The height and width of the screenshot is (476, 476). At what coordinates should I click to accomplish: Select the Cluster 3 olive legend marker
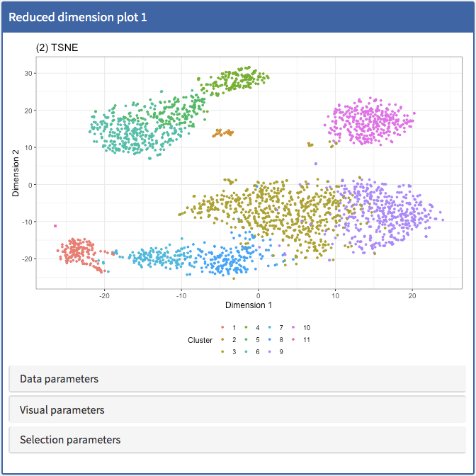223,352
